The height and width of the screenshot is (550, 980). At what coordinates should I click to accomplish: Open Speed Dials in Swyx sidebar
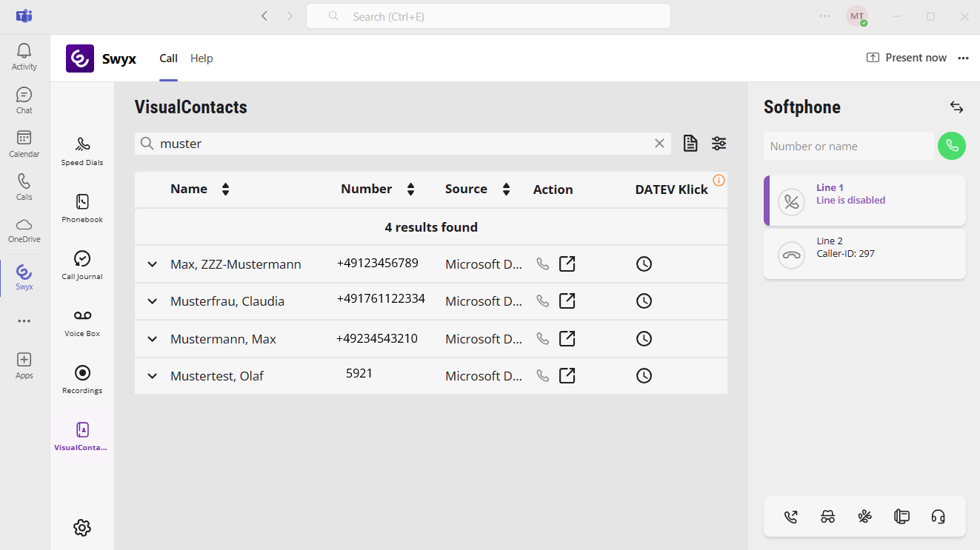click(x=82, y=150)
